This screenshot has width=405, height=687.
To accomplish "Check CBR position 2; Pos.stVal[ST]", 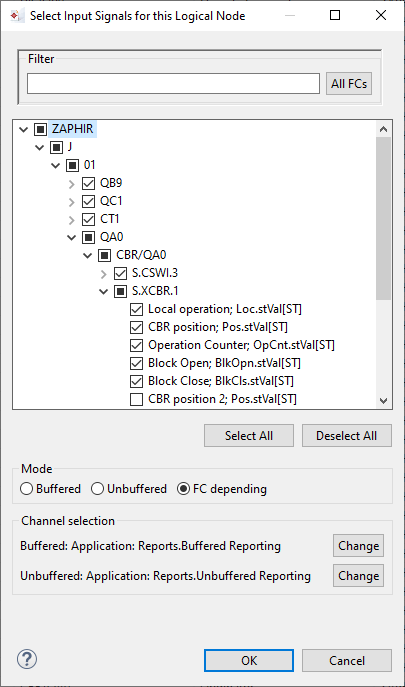I will point(136,400).
